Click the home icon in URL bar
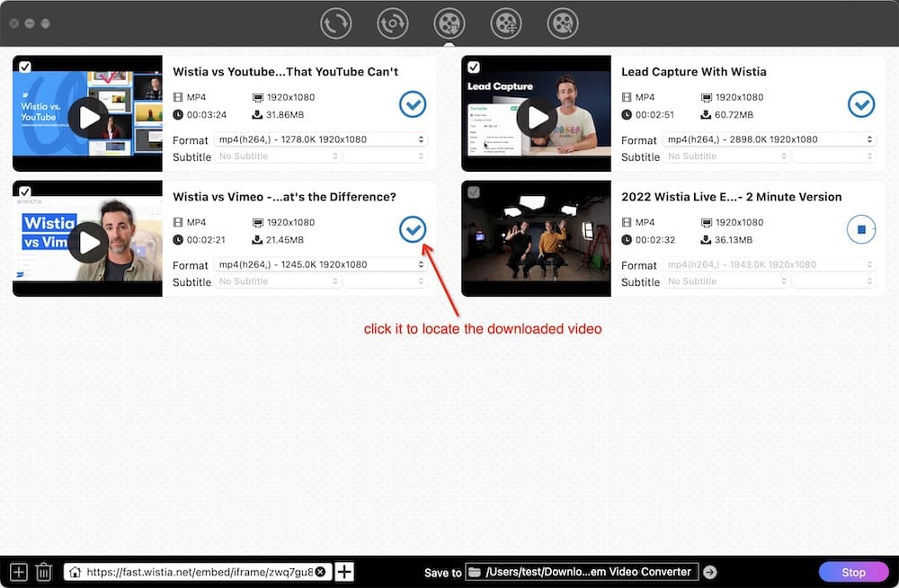 click(76, 572)
